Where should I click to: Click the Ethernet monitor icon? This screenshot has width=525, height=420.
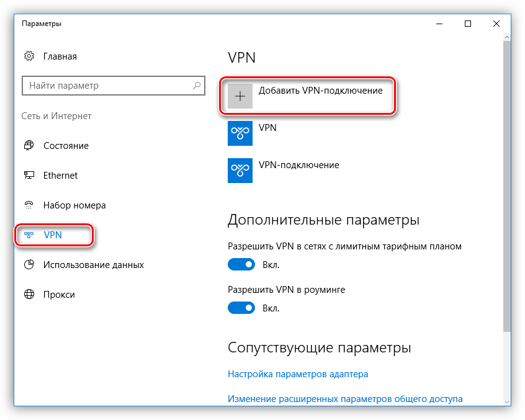tap(29, 175)
